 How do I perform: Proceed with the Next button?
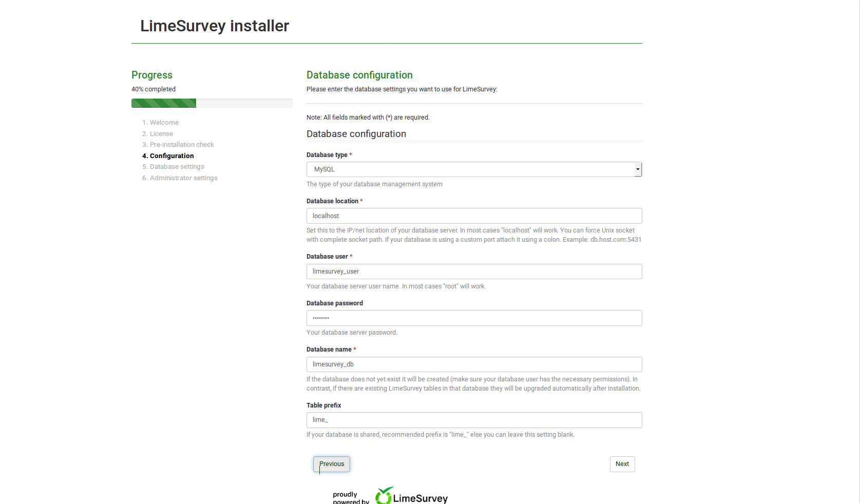(x=622, y=464)
